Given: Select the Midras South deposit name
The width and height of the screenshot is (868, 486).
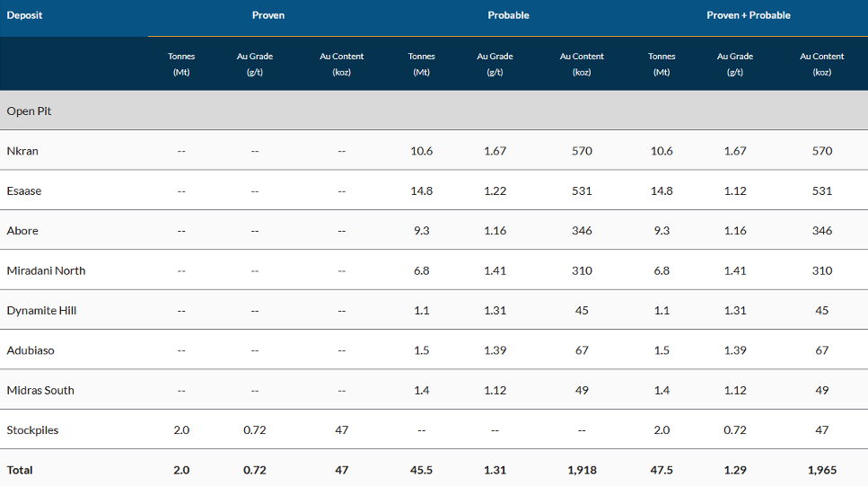Looking at the screenshot, I should 40,390.
